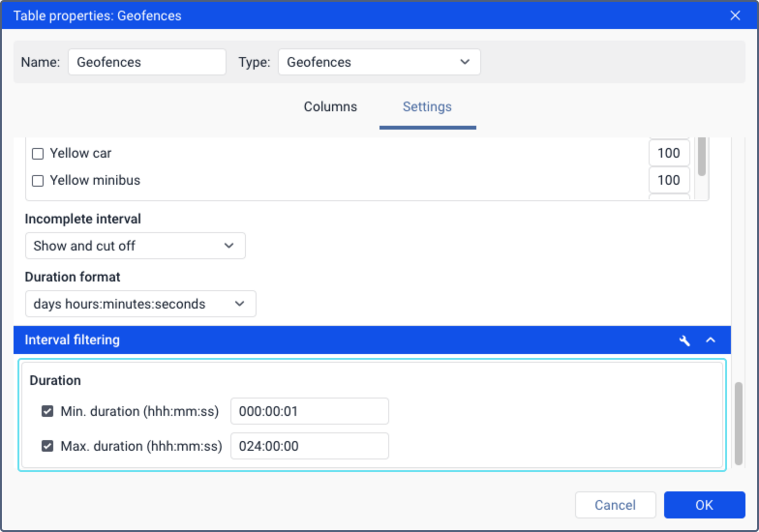The height and width of the screenshot is (532, 759).
Task: Switch to the Columns tab
Action: (330, 106)
